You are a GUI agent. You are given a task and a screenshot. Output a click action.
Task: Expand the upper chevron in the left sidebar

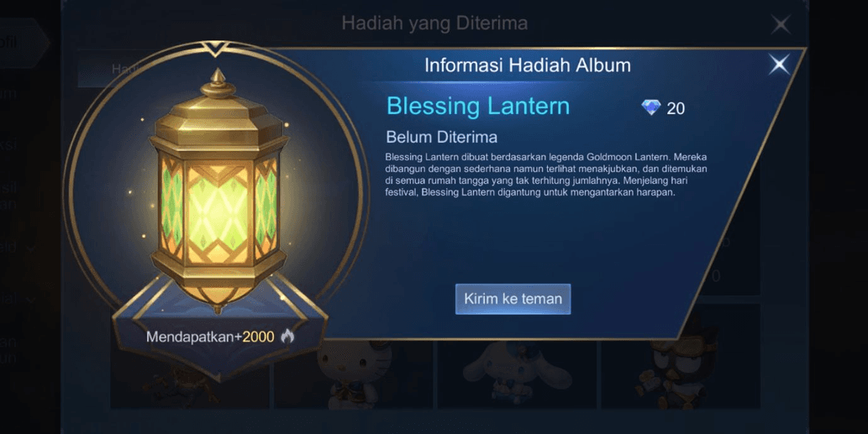[x=31, y=248]
